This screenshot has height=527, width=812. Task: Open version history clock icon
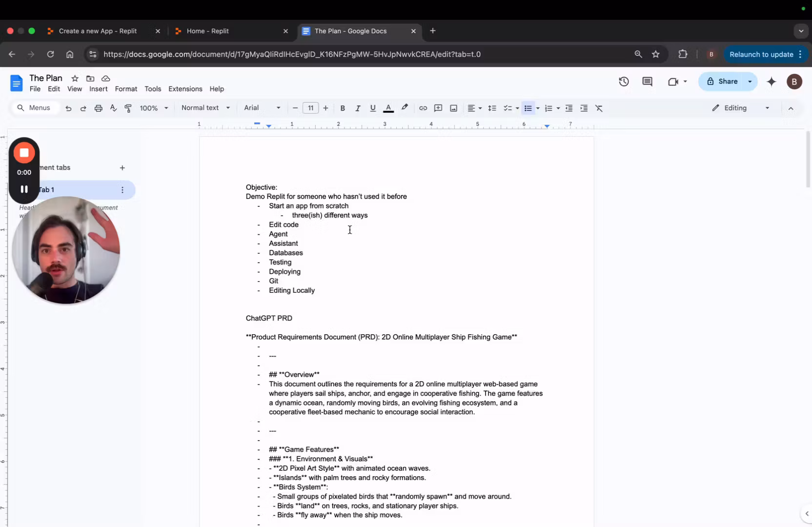click(624, 82)
